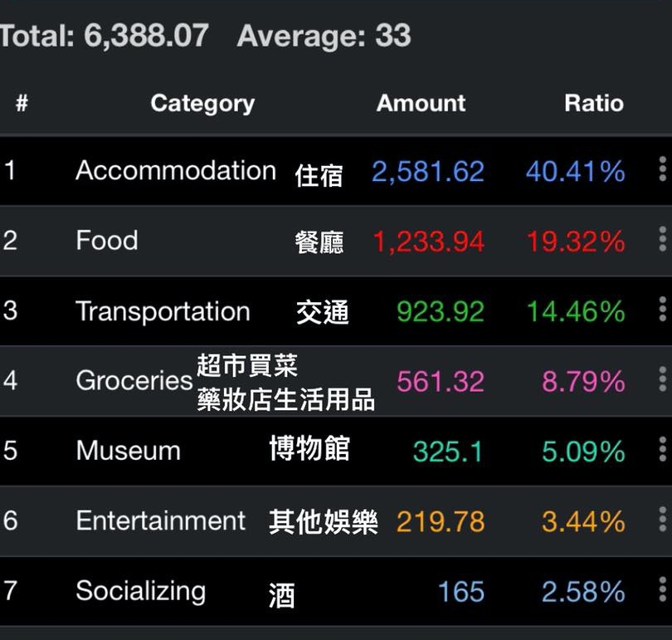672x640 pixels.
Task: Open the Accommodation row's three-dot menu
Action: (x=662, y=169)
